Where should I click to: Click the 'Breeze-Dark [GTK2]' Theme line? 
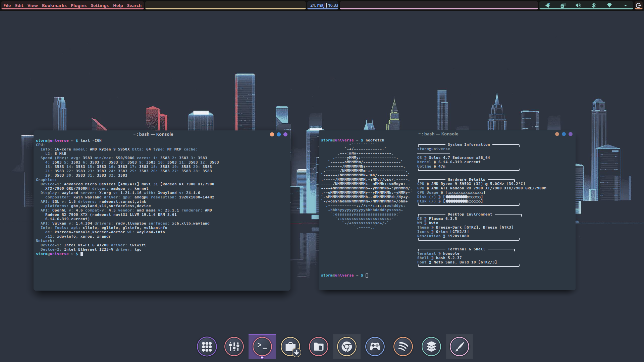coord(465,228)
